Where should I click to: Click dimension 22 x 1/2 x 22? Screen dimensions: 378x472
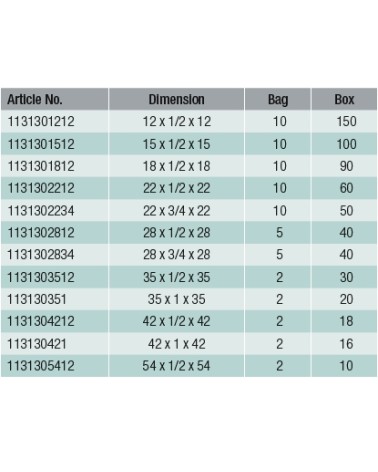coord(177,188)
